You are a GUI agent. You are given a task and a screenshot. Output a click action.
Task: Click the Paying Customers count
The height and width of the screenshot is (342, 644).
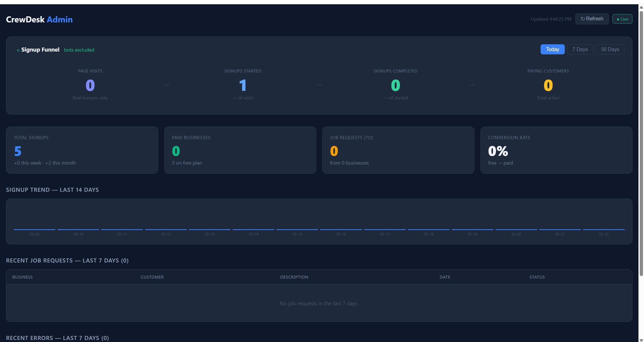(548, 85)
